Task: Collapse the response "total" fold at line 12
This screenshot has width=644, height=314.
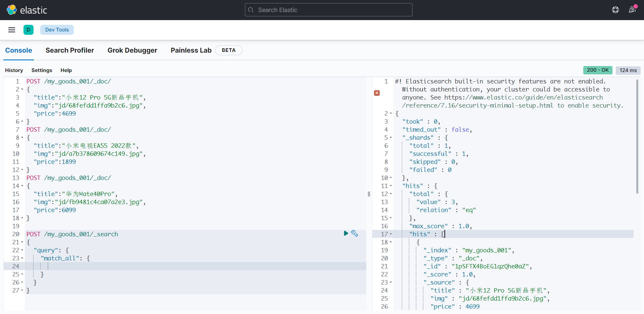Action: click(x=391, y=194)
